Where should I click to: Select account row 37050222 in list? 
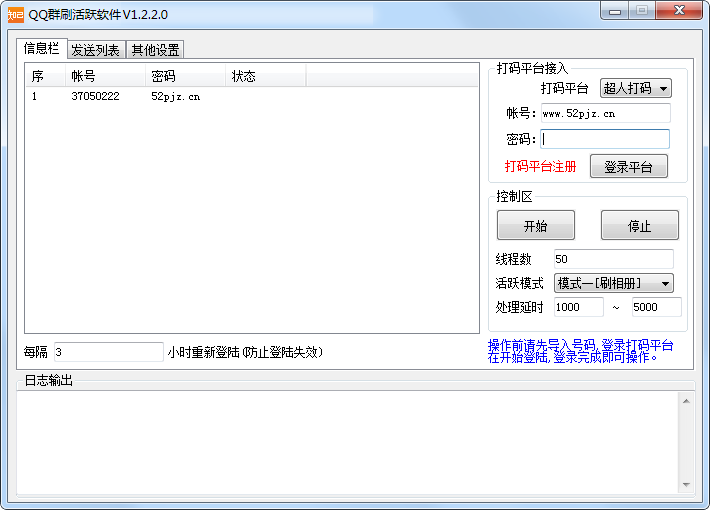tap(95, 97)
